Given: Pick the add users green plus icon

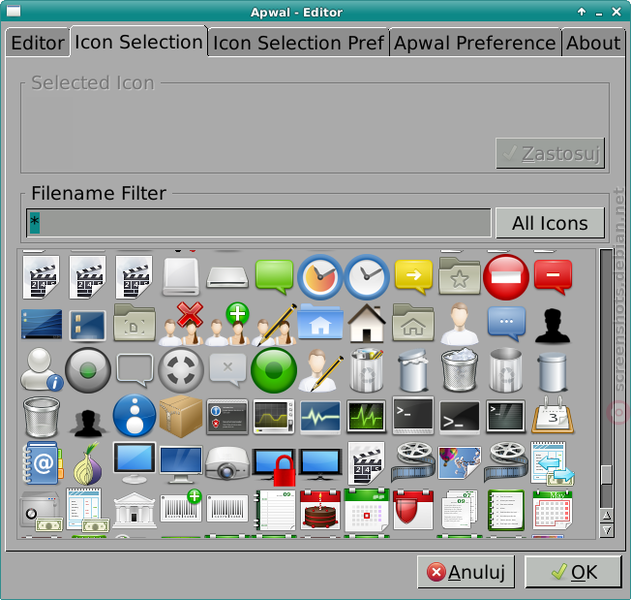Looking at the screenshot, I should coord(227,324).
